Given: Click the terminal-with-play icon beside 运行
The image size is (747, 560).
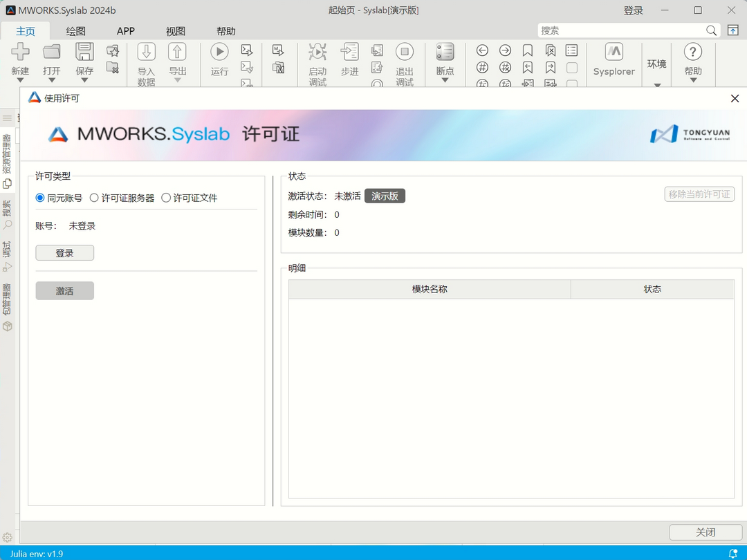Looking at the screenshot, I should coord(247,50).
